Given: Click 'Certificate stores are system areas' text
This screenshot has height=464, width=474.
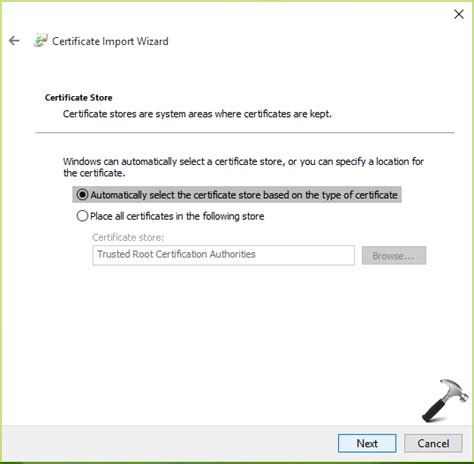Looking at the screenshot, I should (x=197, y=114).
